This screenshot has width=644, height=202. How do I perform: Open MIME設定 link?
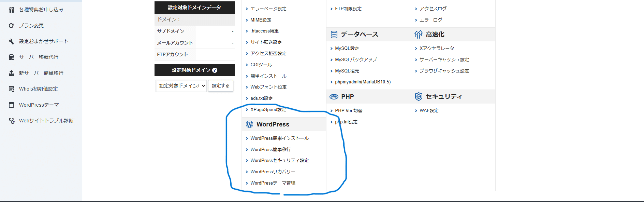click(261, 20)
